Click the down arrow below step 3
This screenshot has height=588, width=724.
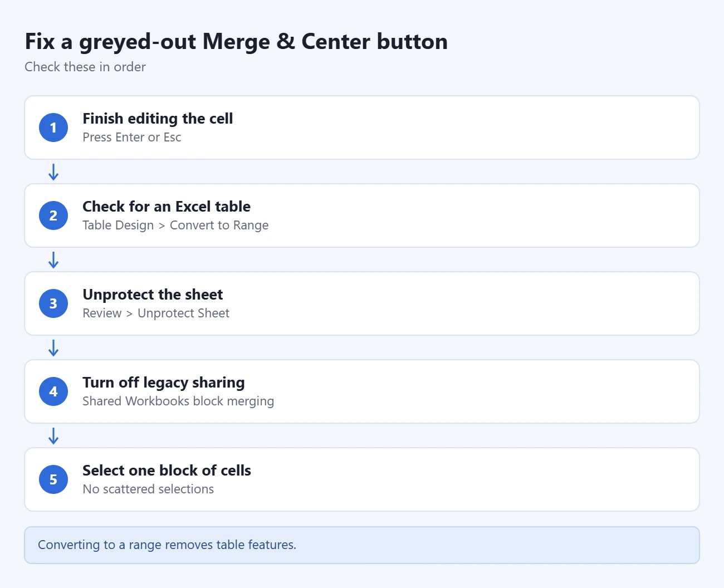(53, 348)
